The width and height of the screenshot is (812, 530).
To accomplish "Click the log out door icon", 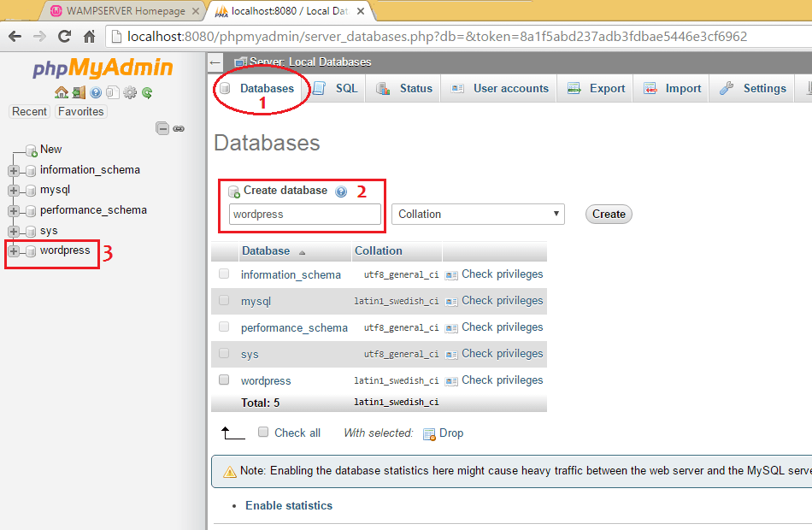I will 79,92.
